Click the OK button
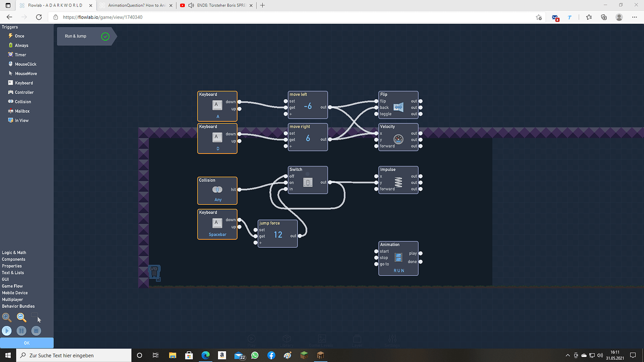The image size is (644, 362). (x=27, y=343)
